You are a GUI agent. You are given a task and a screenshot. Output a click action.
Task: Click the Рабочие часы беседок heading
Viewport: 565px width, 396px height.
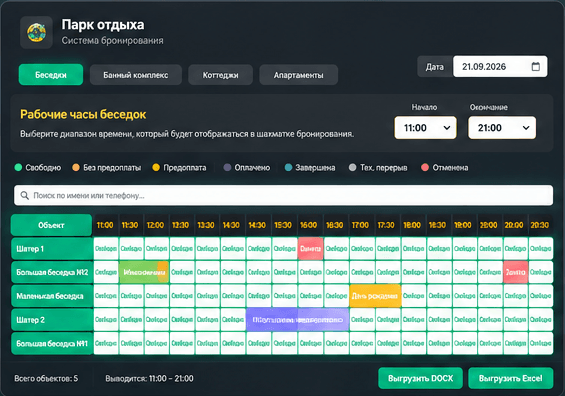pyautogui.click(x=83, y=114)
